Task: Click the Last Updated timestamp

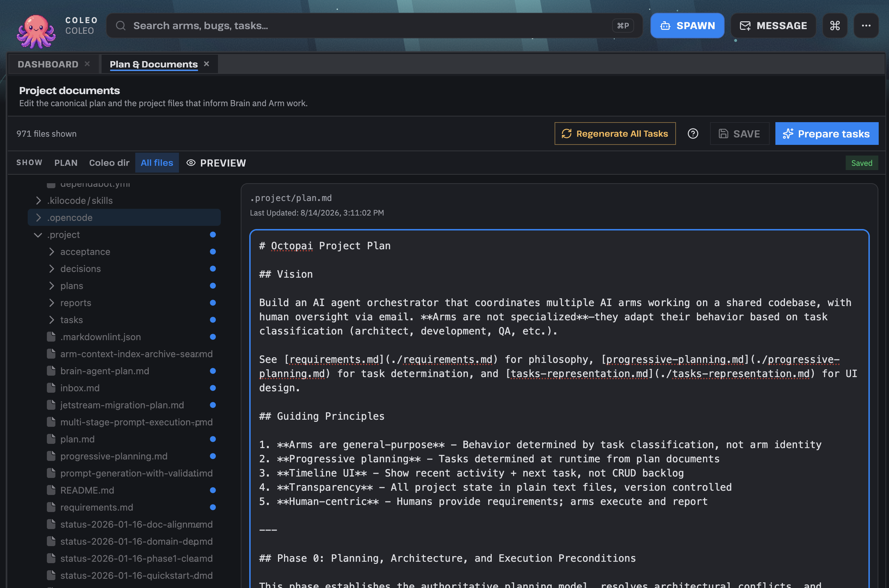Action: click(x=317, y=213)
